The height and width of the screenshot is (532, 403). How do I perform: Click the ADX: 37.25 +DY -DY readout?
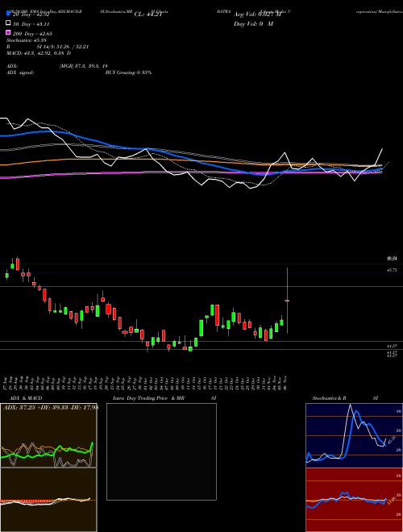pos(50,408)
